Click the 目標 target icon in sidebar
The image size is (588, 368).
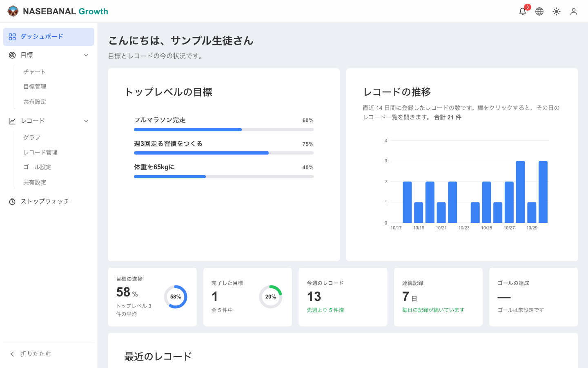[x=12, y=55]
